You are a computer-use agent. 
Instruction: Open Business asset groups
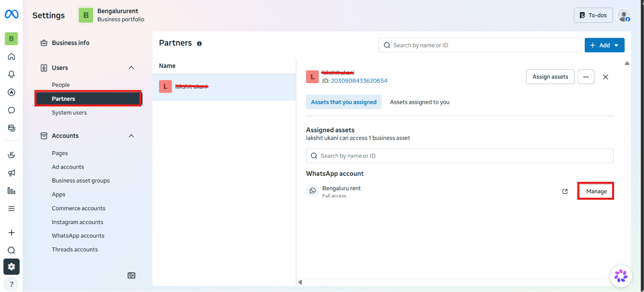click(81, 180)
